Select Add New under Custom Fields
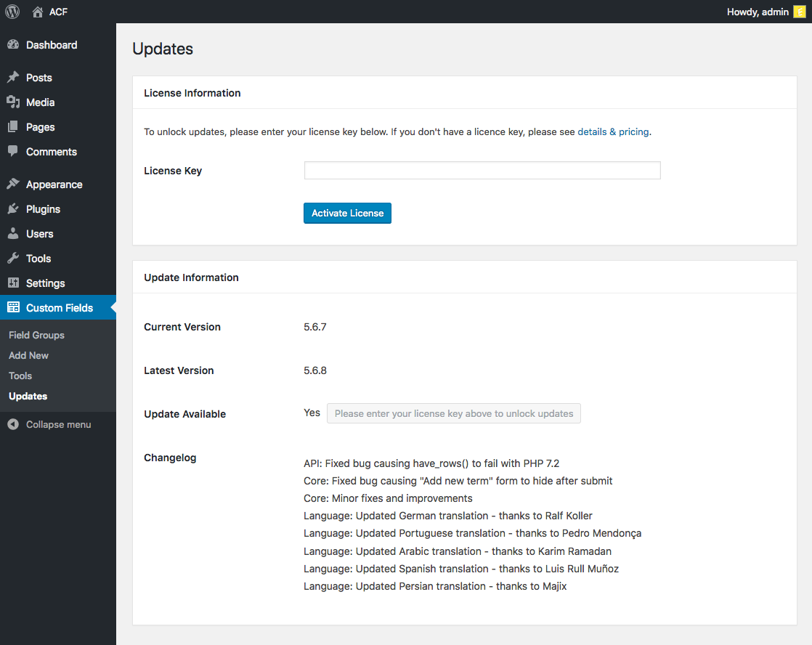The height and width of the screenshot is (645, 812). (28, 355)
